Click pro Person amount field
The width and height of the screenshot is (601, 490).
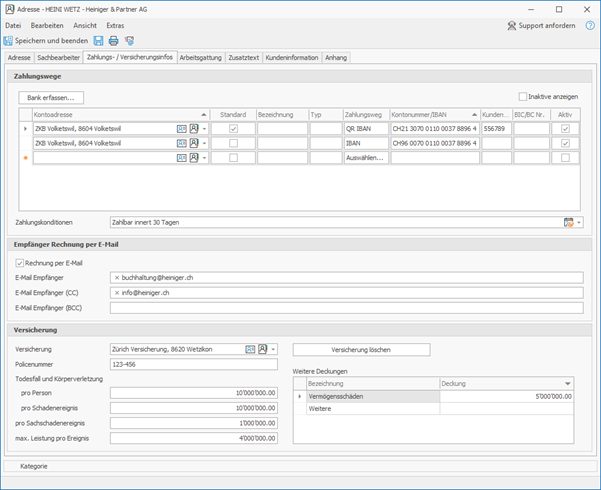[194, 393]
